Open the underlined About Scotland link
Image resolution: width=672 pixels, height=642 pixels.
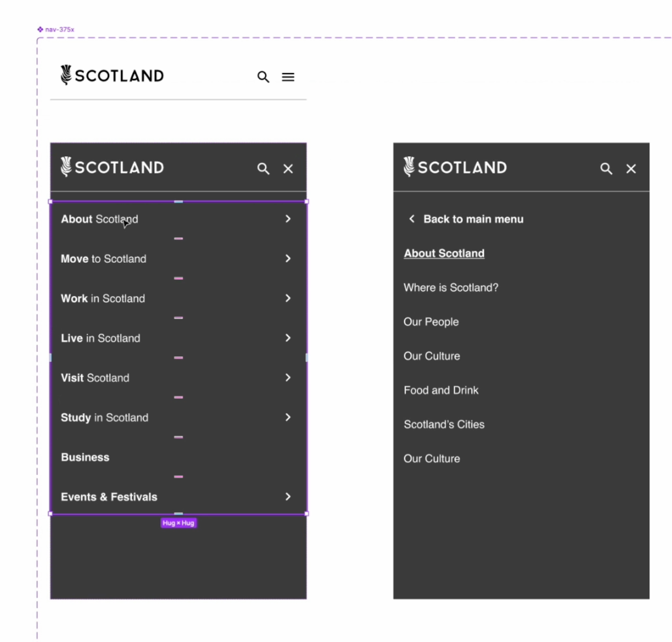[444, 253]
